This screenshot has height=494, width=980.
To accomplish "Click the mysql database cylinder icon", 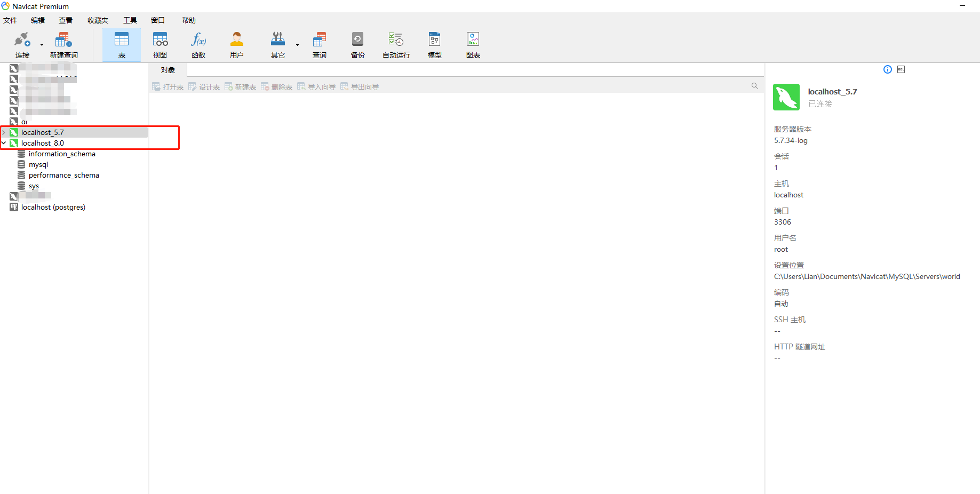I will coord(21,164).
